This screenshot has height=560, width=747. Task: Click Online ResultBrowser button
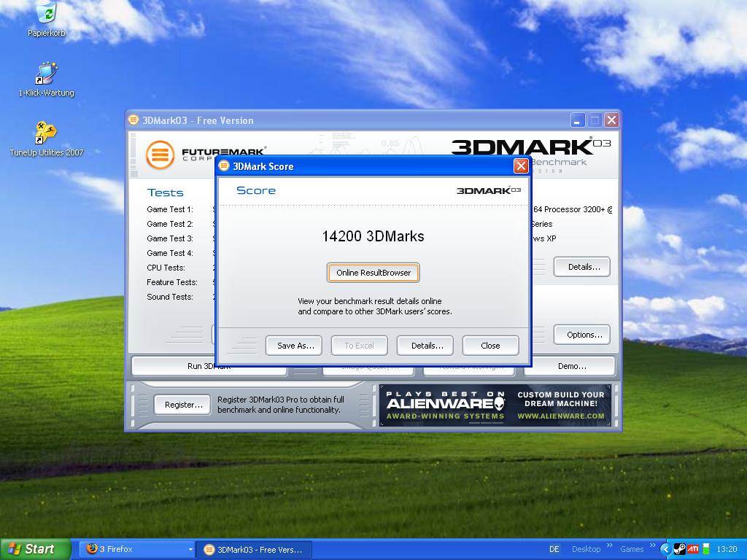point(373,273)
